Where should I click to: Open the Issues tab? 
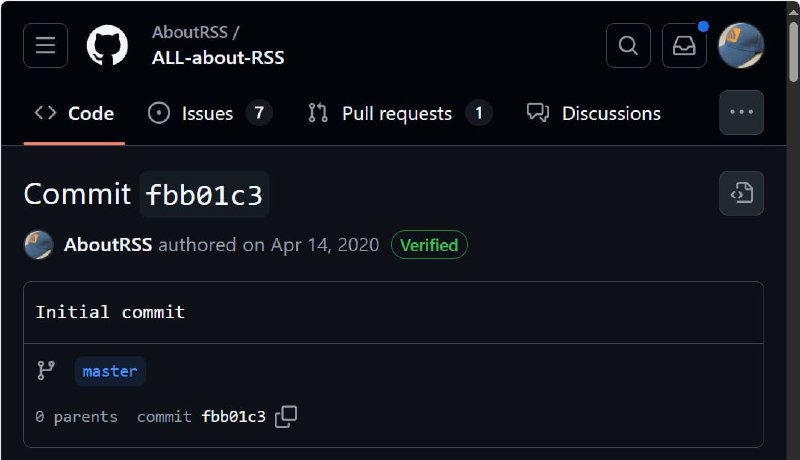click(x=206, y=114)
